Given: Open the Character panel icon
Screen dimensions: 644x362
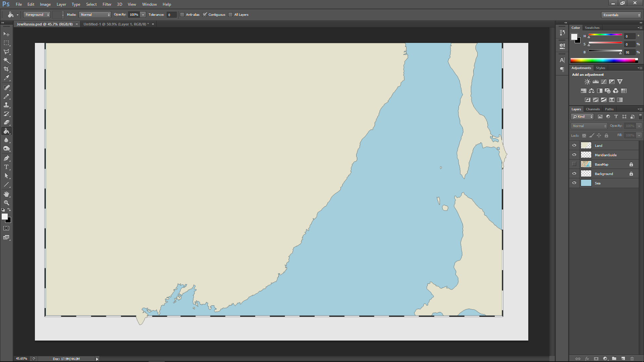Looking at the screenshot, I should click(x=562, y=60).
